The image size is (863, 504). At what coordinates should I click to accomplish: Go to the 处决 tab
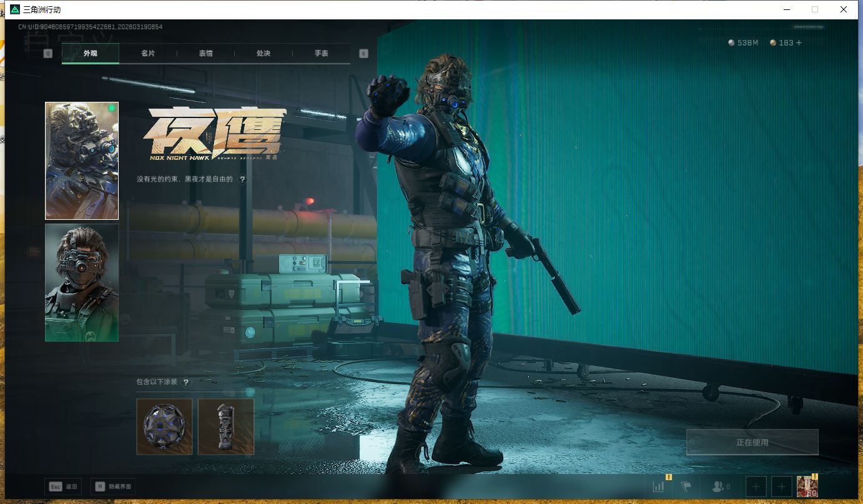264,54
